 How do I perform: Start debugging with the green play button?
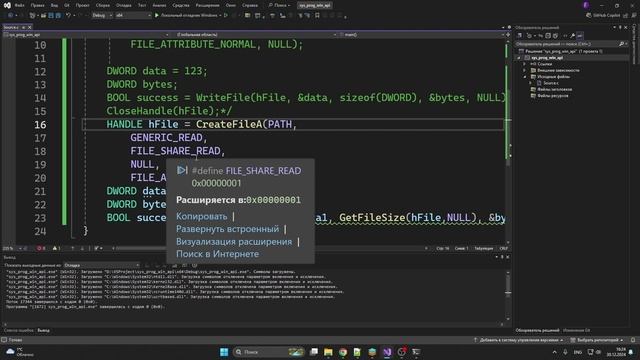[x=157, y=16]
